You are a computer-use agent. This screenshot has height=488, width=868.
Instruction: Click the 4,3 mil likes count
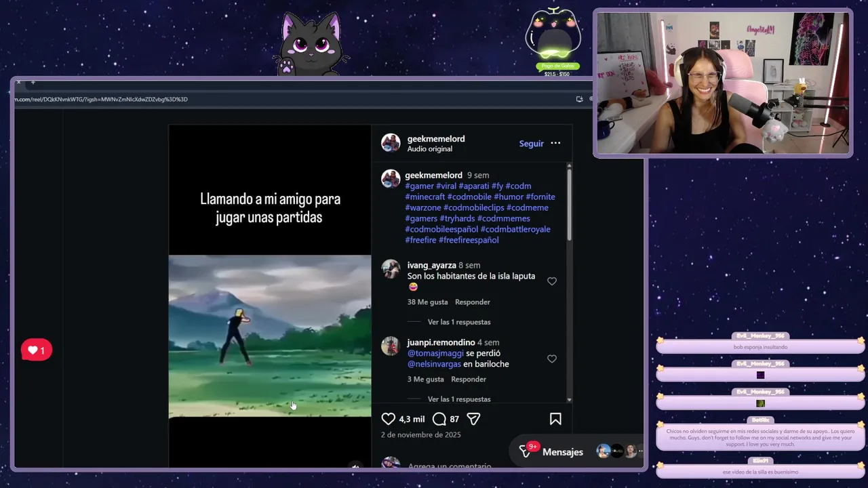point(412,419)
